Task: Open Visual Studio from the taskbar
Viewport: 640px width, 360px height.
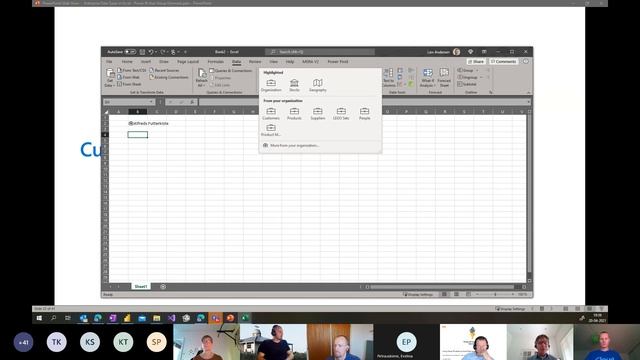Action: (x=171, y=318)
